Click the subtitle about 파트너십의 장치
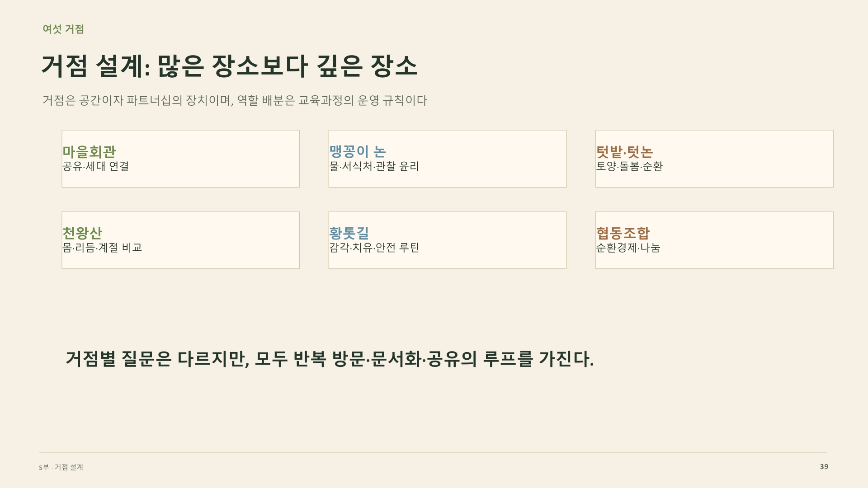 click(235, 100)
